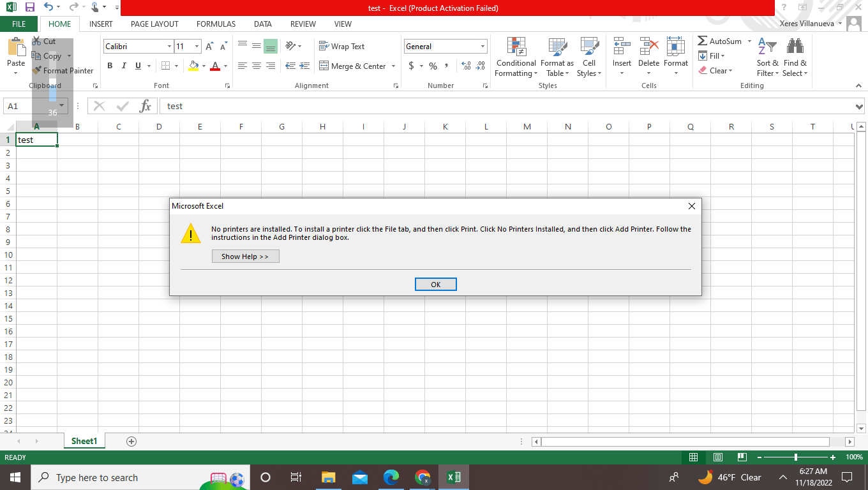Click the Comma Style icon
The width and height of the screenshot is (868, 490).
[447, 66]
